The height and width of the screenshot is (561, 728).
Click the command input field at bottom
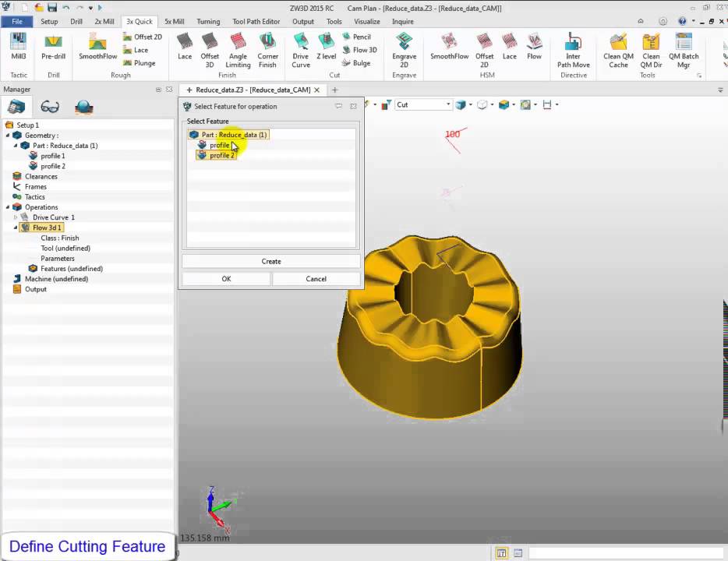[626, 553]
